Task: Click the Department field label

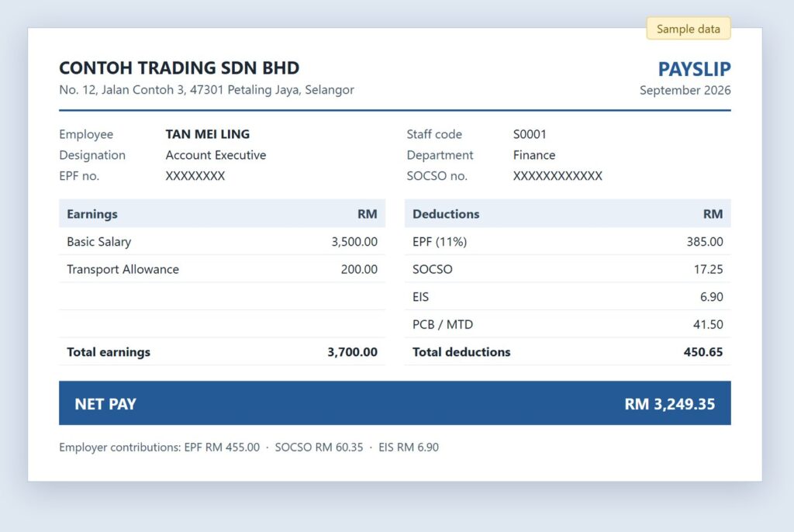Action: coord(440,155)
